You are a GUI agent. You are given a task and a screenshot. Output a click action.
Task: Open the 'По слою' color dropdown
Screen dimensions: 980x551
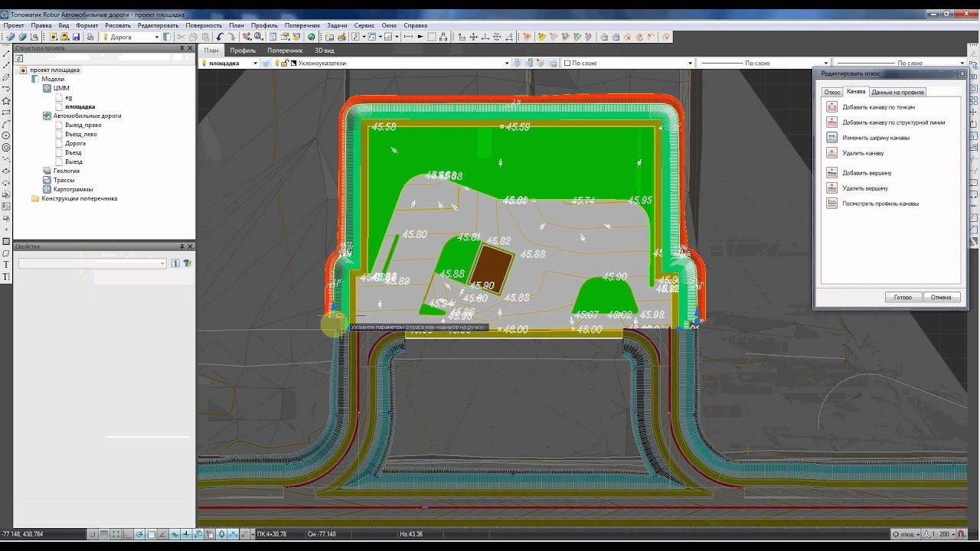[690, 64]
